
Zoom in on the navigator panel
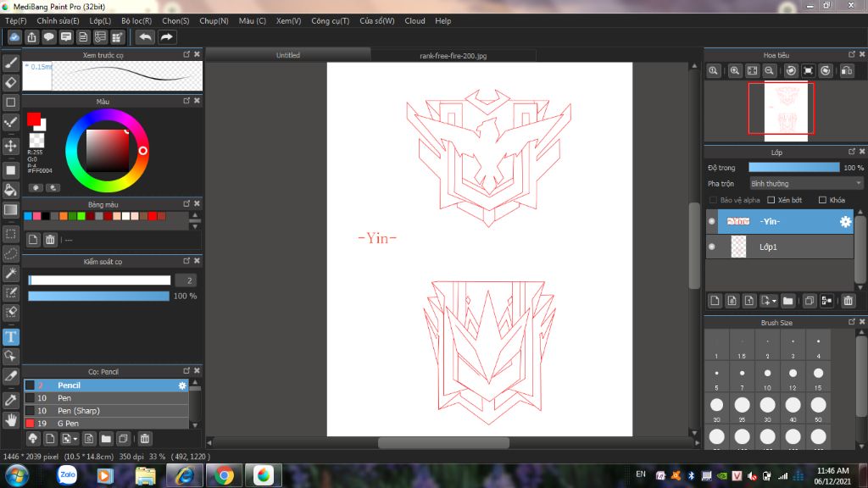[735, 71]
